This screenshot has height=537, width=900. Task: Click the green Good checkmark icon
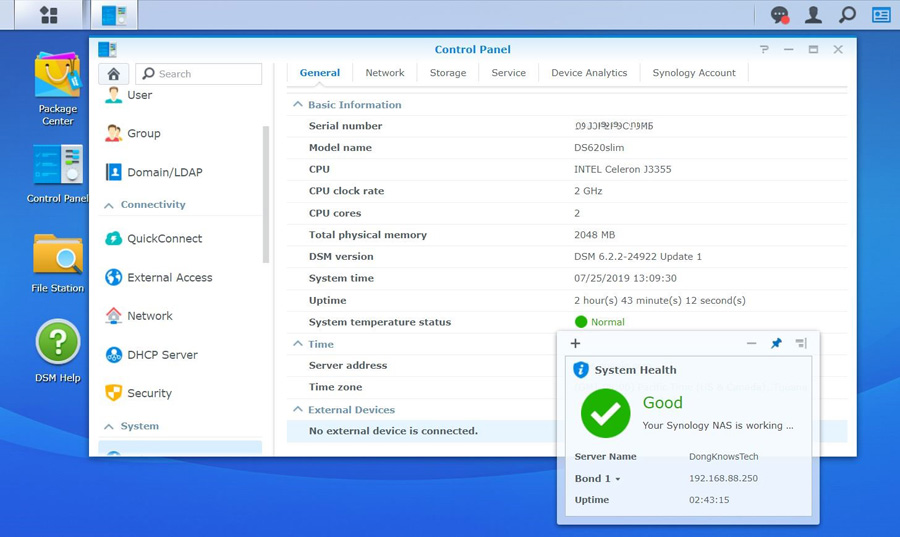[605, 413]
